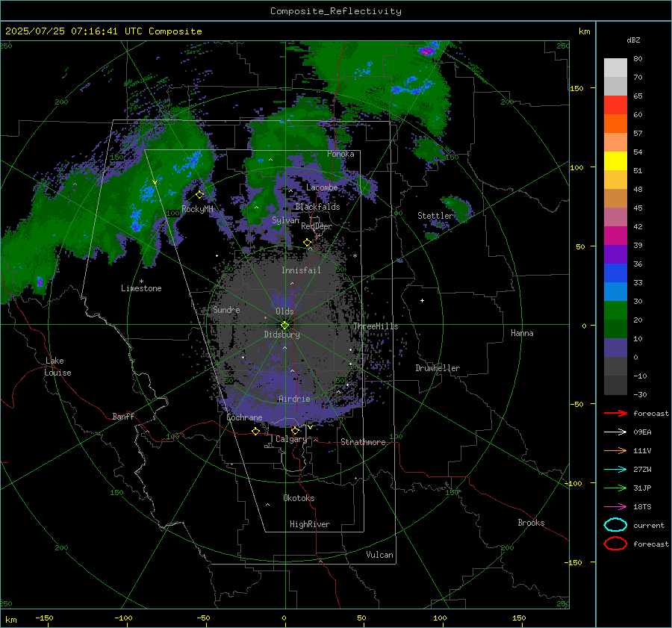The image size is (672, 628).
Task: Click the dBZ scale heading
Action: (633, 40)
